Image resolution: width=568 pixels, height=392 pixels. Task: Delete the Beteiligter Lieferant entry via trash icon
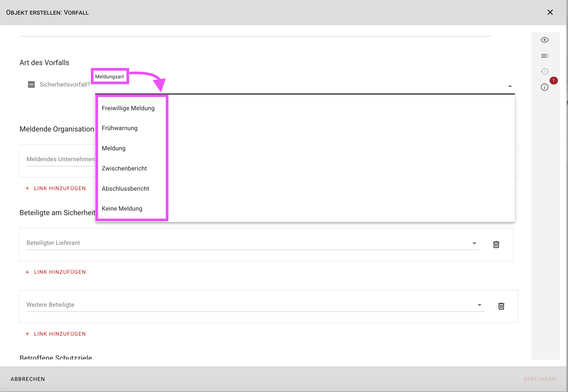click(496, 244)
